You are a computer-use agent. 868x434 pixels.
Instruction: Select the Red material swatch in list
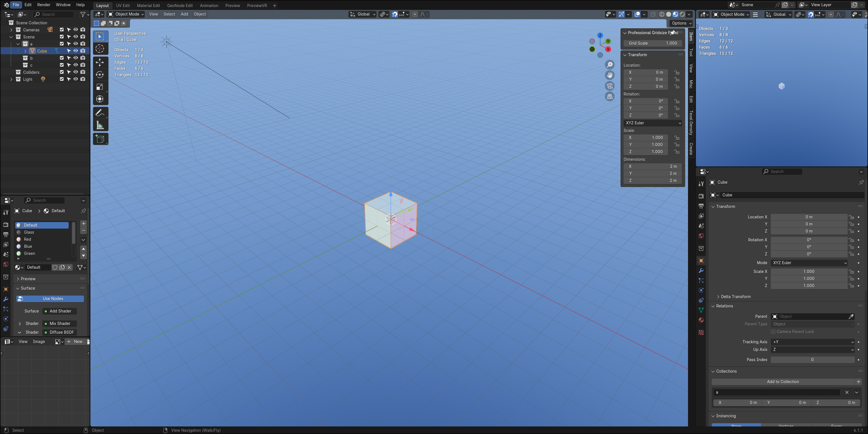click(x=19, y=239)
